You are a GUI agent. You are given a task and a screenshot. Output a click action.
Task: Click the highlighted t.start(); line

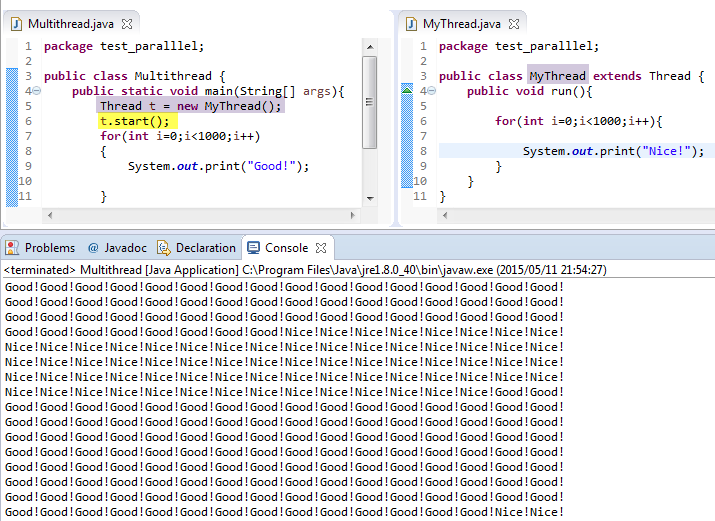135,121
